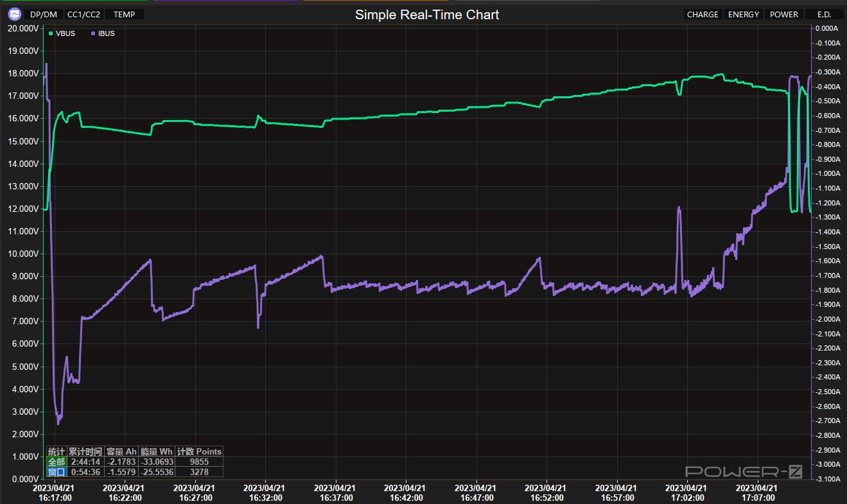Show the ENERGY curve
The image size is (847, 504).
point(744,14)
